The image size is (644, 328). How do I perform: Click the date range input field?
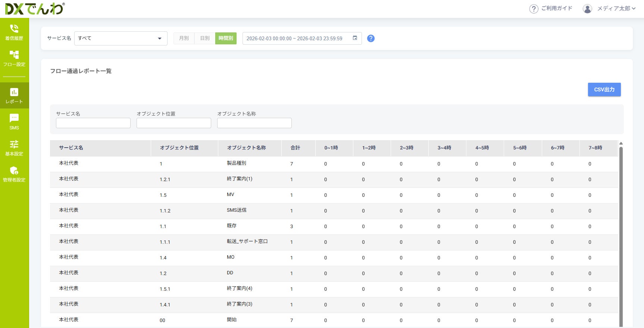pyautogui.click(x=302, y=38)
